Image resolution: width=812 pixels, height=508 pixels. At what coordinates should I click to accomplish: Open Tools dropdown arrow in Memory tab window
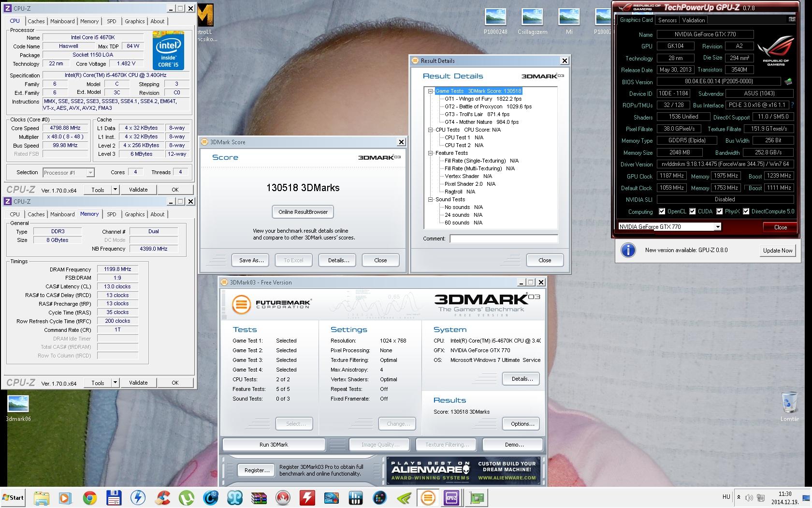115,383
